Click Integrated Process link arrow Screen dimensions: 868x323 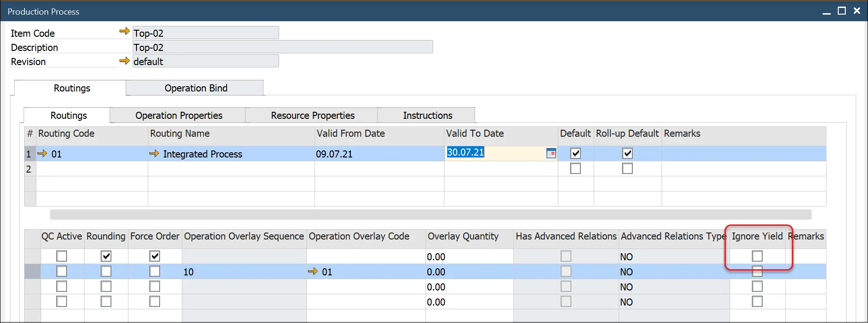point(154,154)
